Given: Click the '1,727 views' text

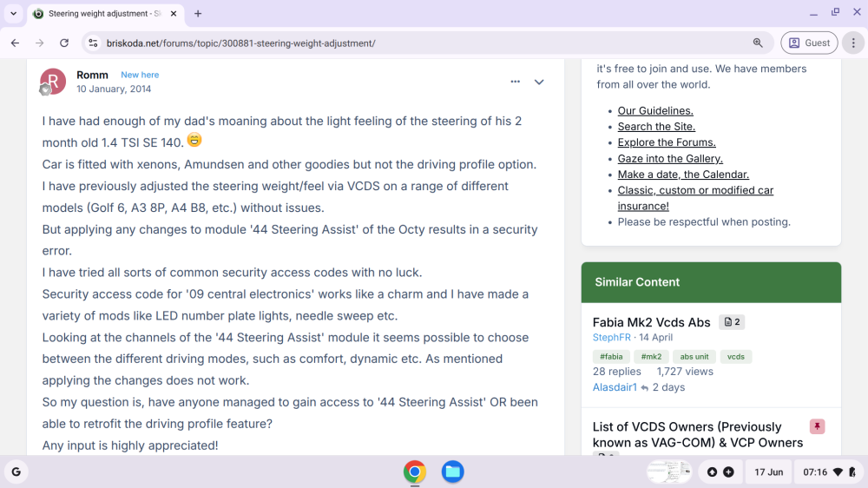Looking at the screenshot, I should tap(685, 372).
